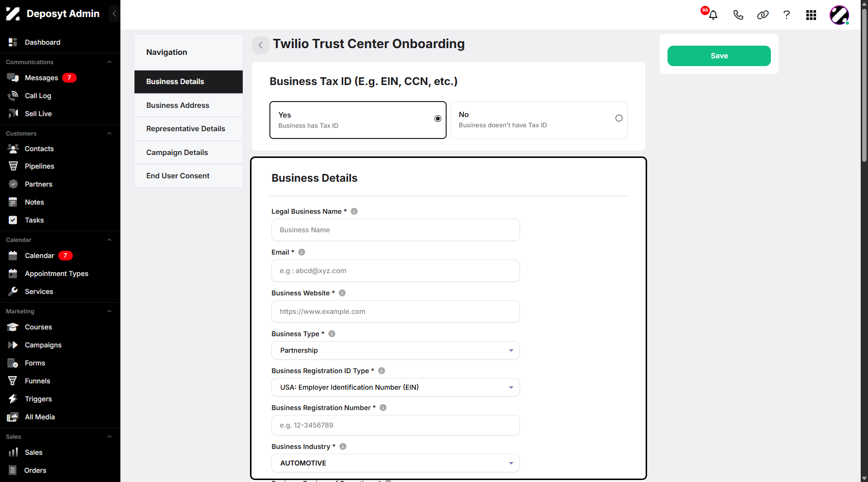Open the notifications bell icon
Image resolution: width=868 pixels, height=482 pixels.
[713, 15]
